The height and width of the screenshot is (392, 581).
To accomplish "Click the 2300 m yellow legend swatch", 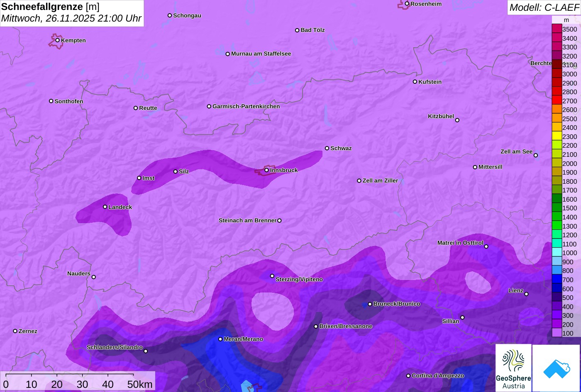I will [557, 136].
